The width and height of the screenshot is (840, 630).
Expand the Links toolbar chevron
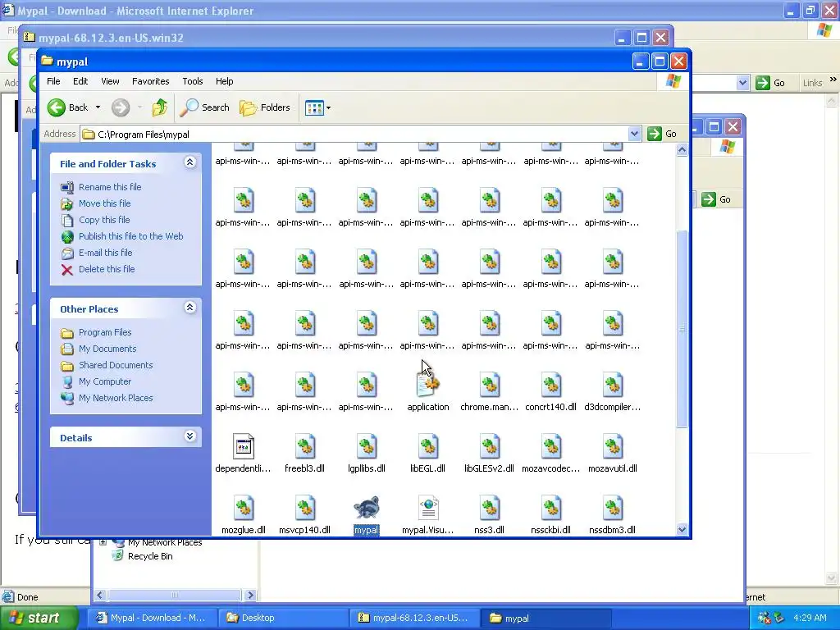tap(833, 80)
